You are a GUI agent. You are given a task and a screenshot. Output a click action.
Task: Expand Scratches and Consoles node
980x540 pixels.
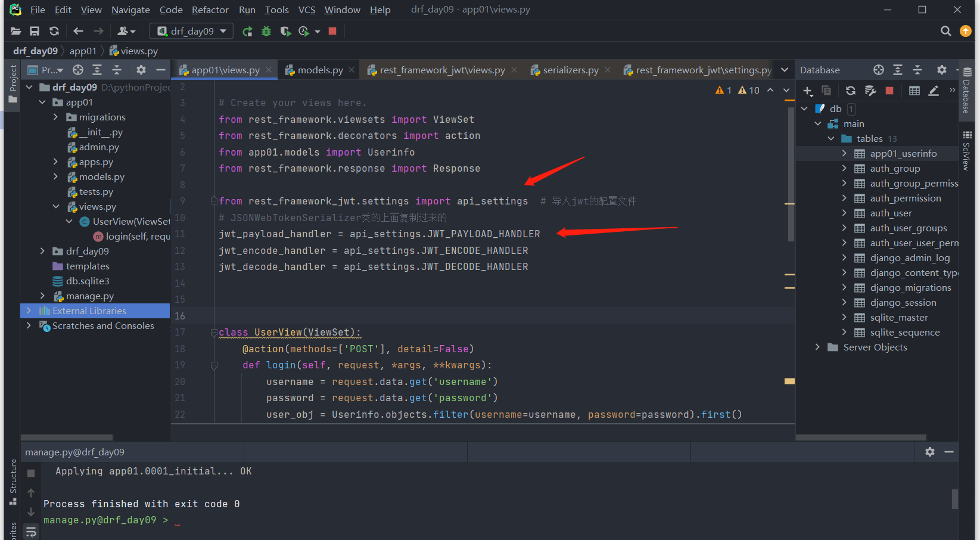[29, 326]
